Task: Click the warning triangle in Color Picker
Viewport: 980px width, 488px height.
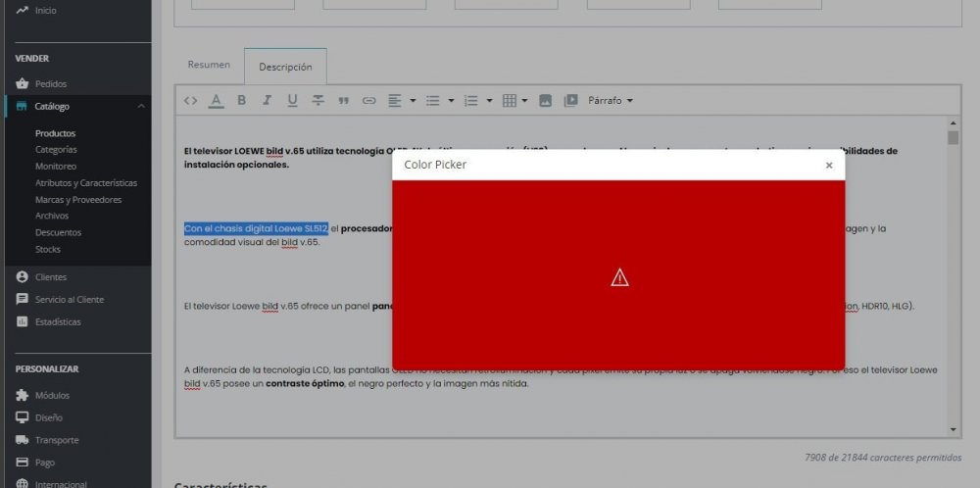Action: tap(619, 277)
